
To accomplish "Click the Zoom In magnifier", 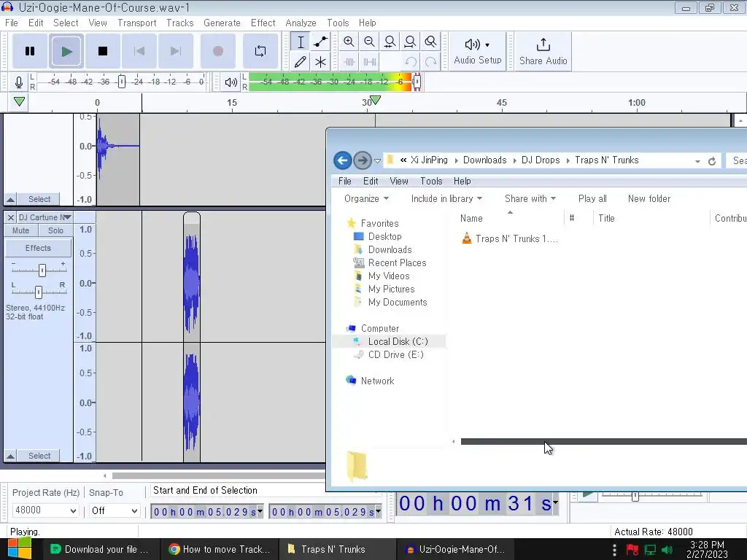I will click(x=349, y=42).
